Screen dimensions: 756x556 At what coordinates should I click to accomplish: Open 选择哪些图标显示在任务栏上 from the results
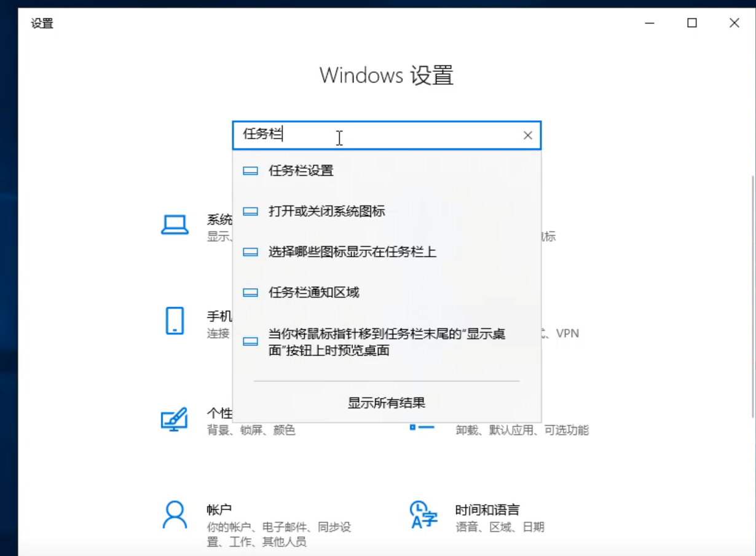click(x=352, y=252)
